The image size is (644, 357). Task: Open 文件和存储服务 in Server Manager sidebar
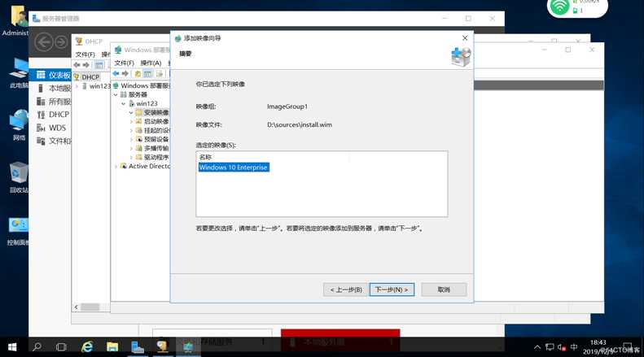(x=54, y=141)
